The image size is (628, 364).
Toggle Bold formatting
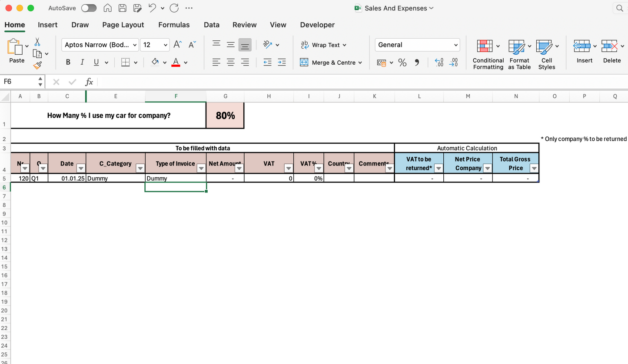tap(68, 63)
